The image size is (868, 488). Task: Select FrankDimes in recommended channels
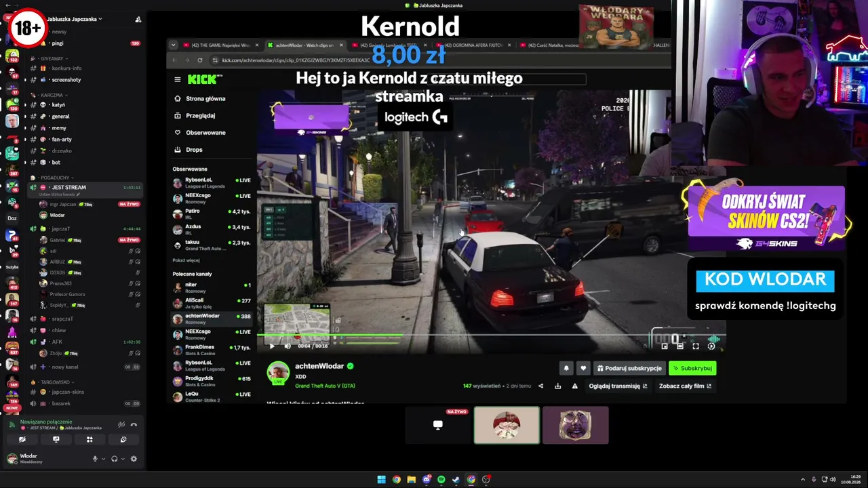click(x=212, y=350)
